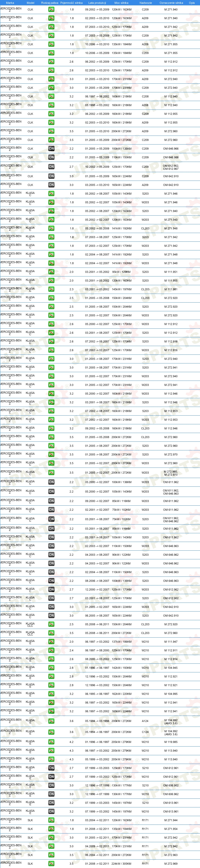This screenshot has width=200, height=868.
Task: Click the Moc silnika column header
Action: coord(121,3)
